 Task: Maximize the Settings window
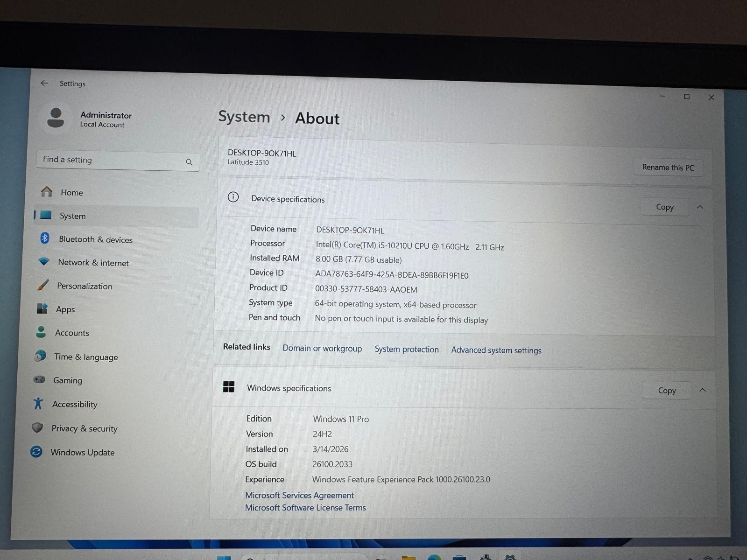[687, 97]
